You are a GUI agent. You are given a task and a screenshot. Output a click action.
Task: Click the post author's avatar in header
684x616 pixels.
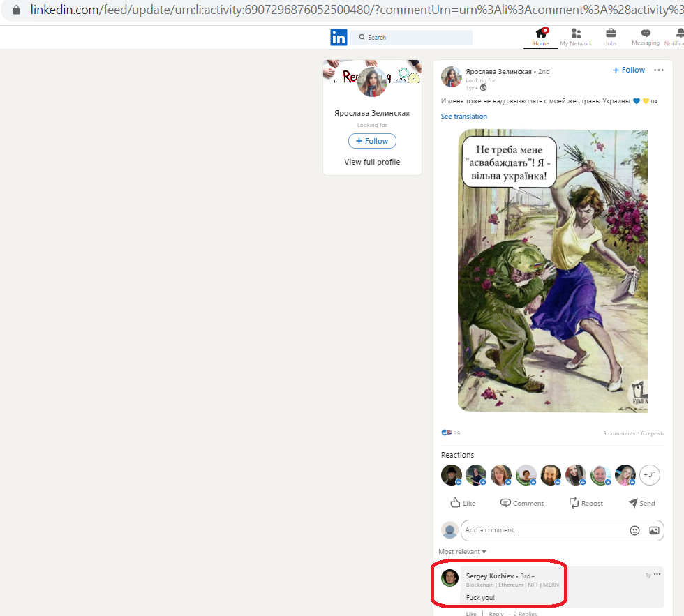click(x=452, y=77)
